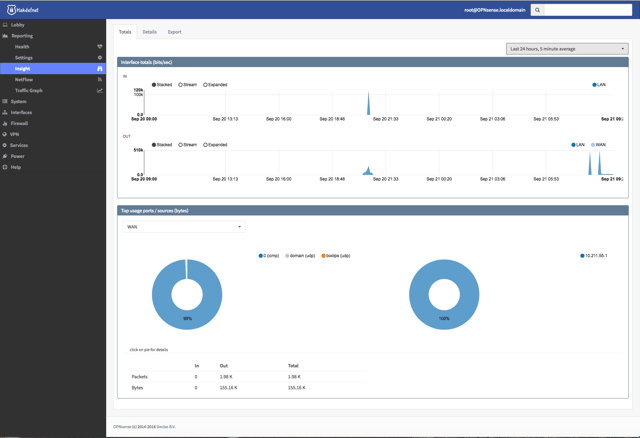Open the WAN interface dropdown
Image resolution: width=640 pixels, height=438 pixels.
[184, 227]
